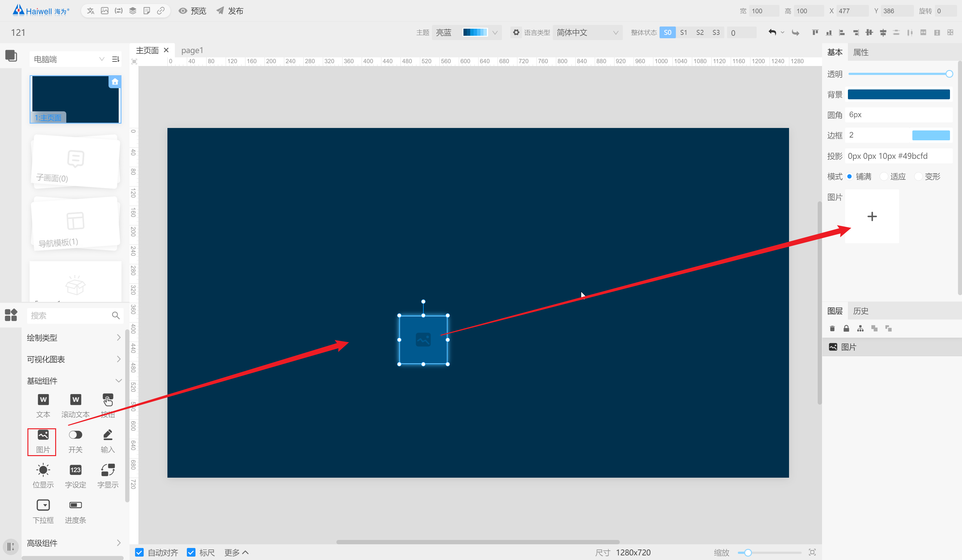Switch to the 历史 history tab
The image size is (962, 560).
tap(861, 311)
